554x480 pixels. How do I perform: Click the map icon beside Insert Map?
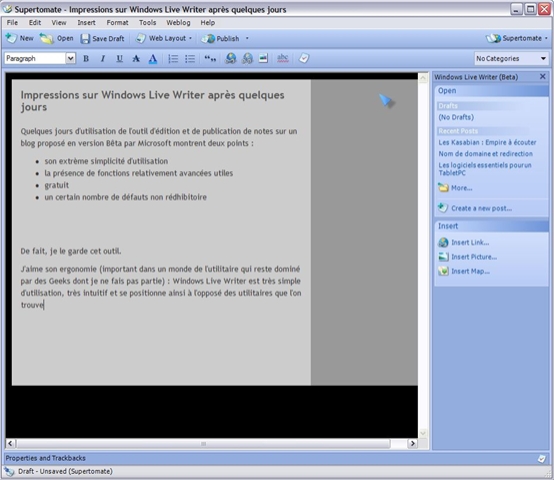pyautogui.click(x=443, y=271)
